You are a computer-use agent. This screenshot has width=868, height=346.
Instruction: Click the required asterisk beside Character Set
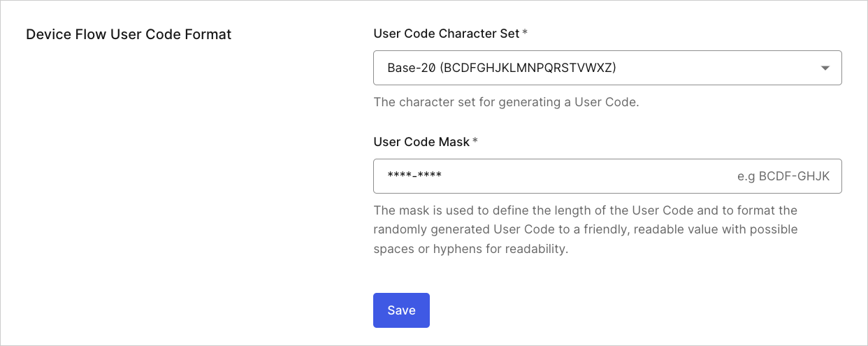coord(525,32)
